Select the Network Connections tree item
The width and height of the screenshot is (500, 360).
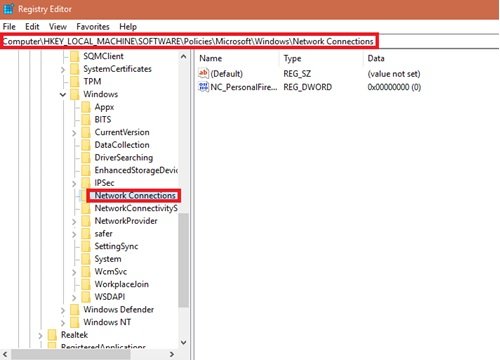coord(135,196)
